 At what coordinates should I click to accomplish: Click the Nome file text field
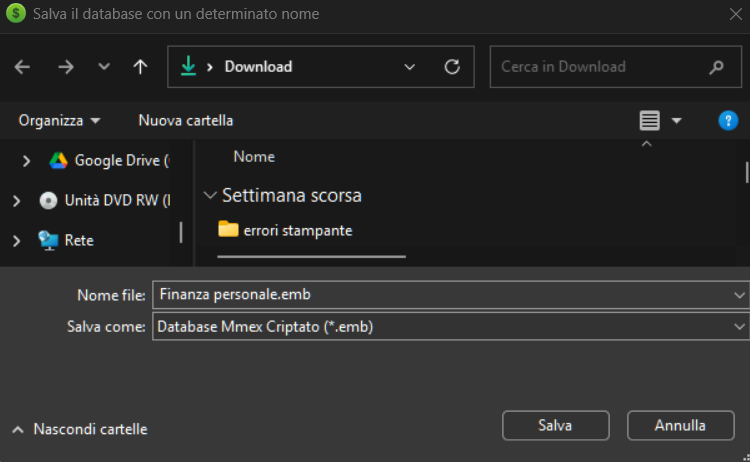442,295
